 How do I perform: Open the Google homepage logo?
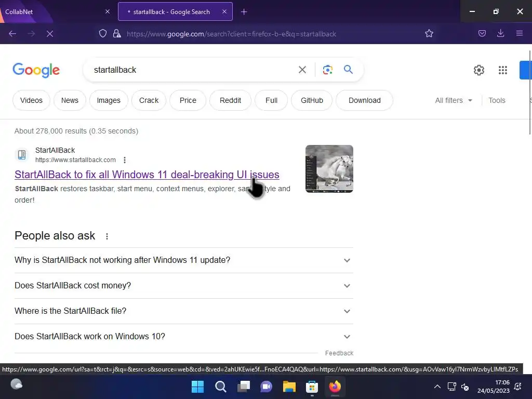point(36,70)
